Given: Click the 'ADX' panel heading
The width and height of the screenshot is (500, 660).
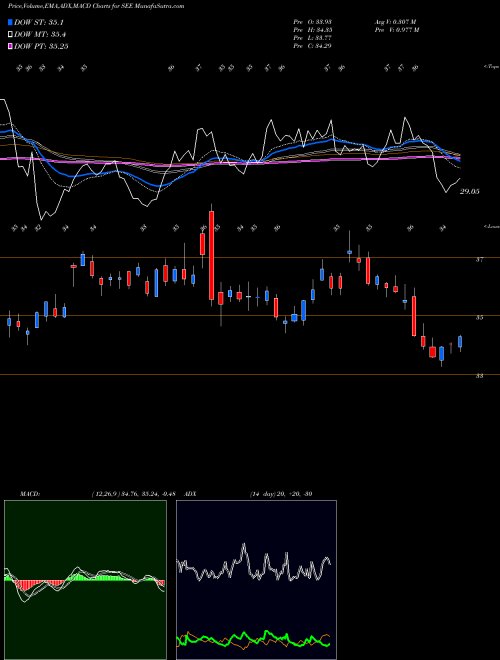Looking at the screenshot, I should [191, 494].
